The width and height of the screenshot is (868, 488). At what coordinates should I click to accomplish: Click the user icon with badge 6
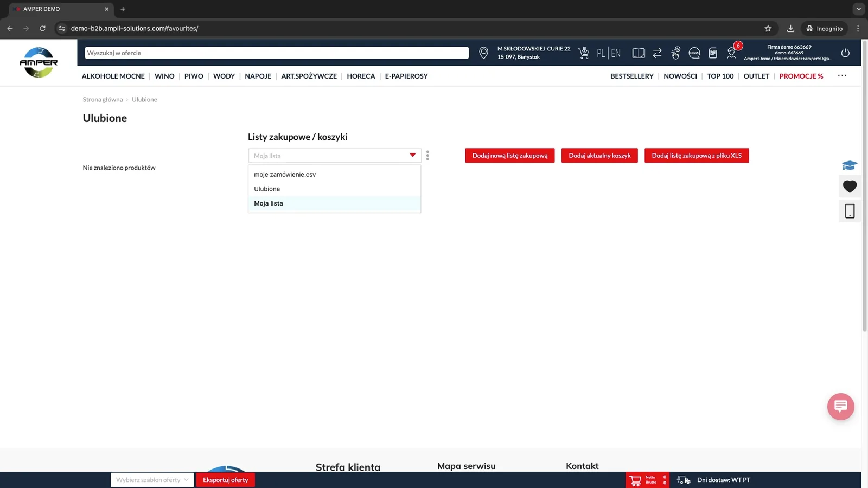coord(732,53)
